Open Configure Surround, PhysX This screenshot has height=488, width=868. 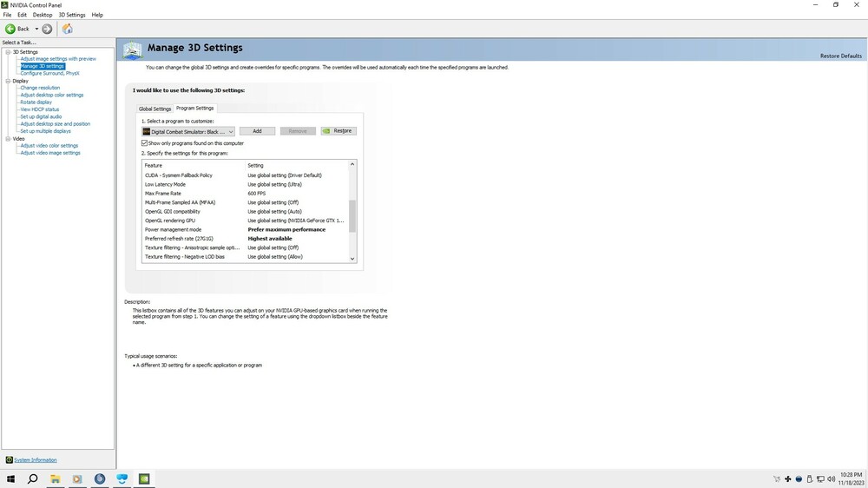[x=49, y=73]
